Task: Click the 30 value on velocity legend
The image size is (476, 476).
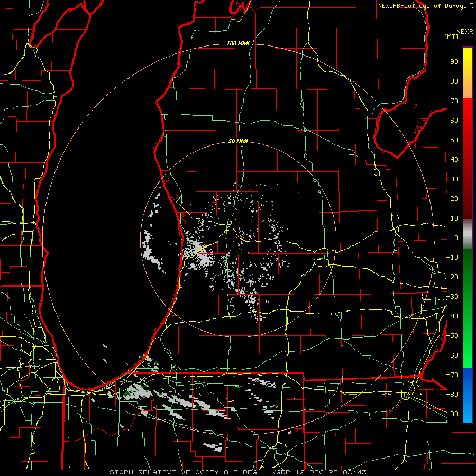Action: (x=454, y=179)
